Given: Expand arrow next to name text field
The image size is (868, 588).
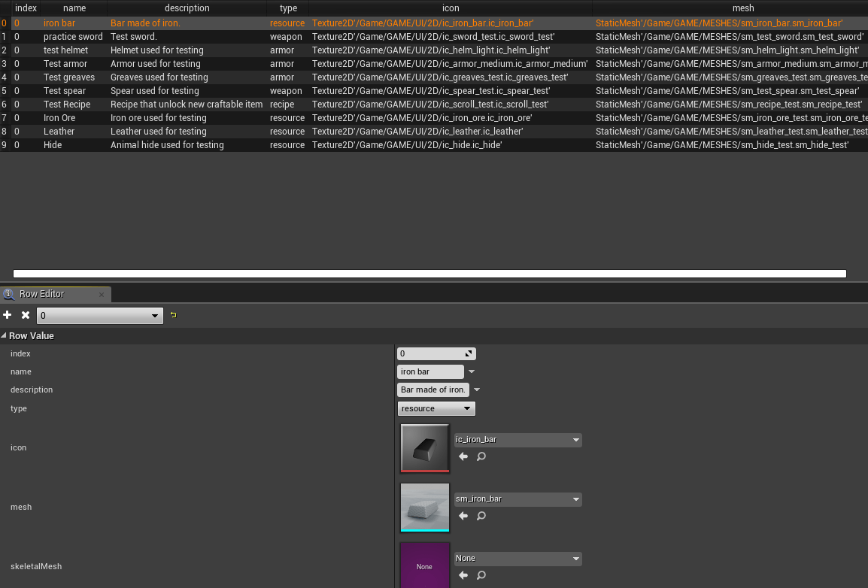Looking at the screenshot, I should (472, 371).
